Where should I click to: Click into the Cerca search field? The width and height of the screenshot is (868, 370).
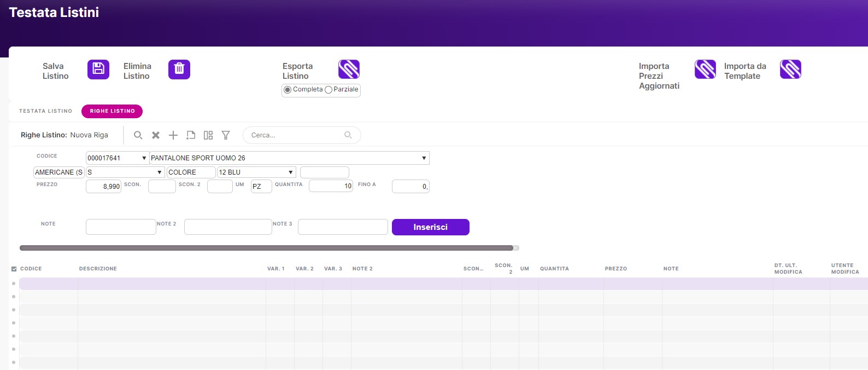pyautogui.click(x=295, y=135)
